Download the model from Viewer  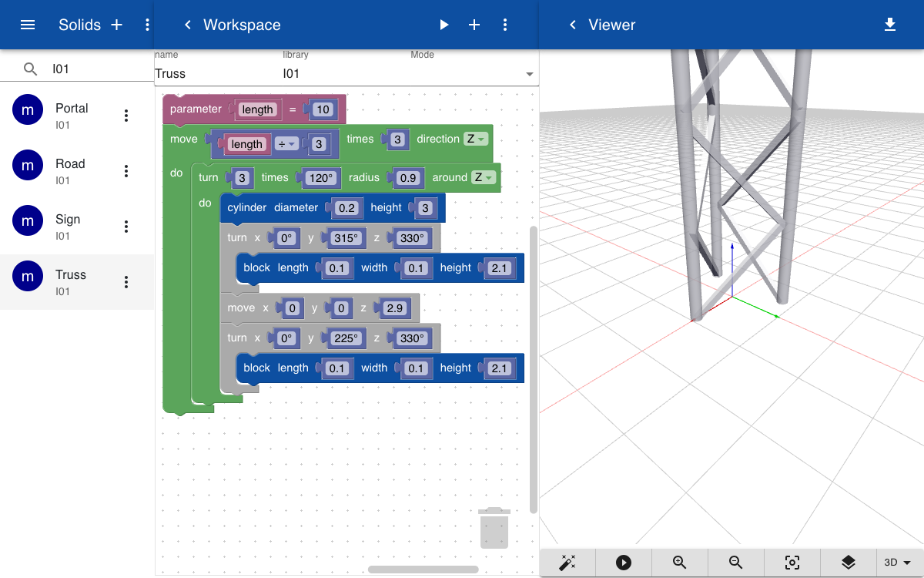tap(890, 25)
